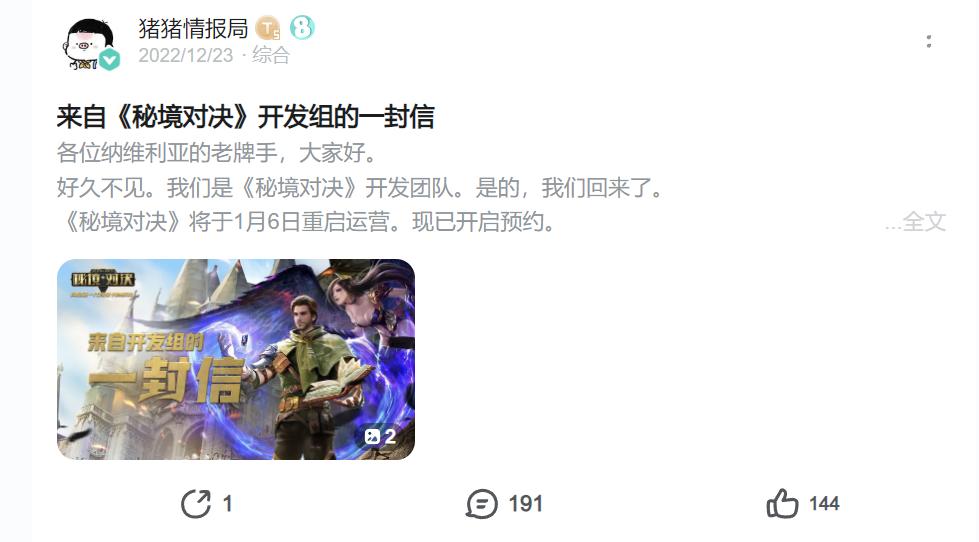The image size is (979, 542).
Task: Click the like count 144
Action: pyautogui.click(x=824, y=504)
